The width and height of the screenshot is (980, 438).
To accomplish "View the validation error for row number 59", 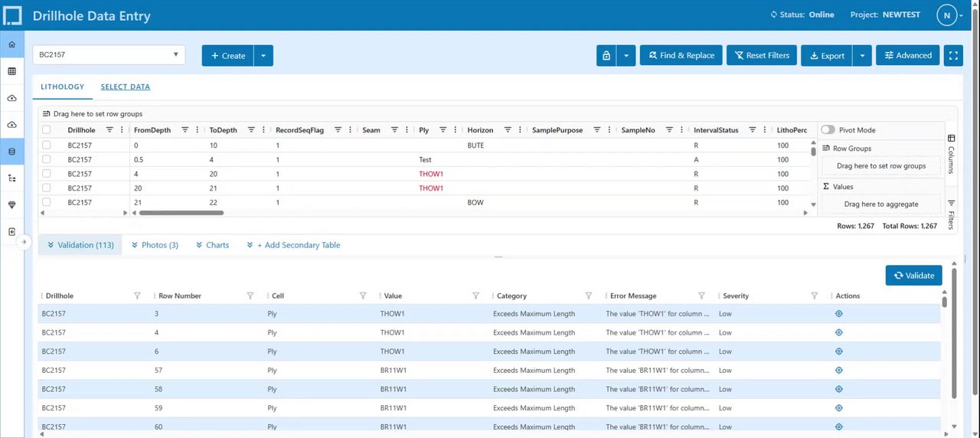I will (839, 408).
